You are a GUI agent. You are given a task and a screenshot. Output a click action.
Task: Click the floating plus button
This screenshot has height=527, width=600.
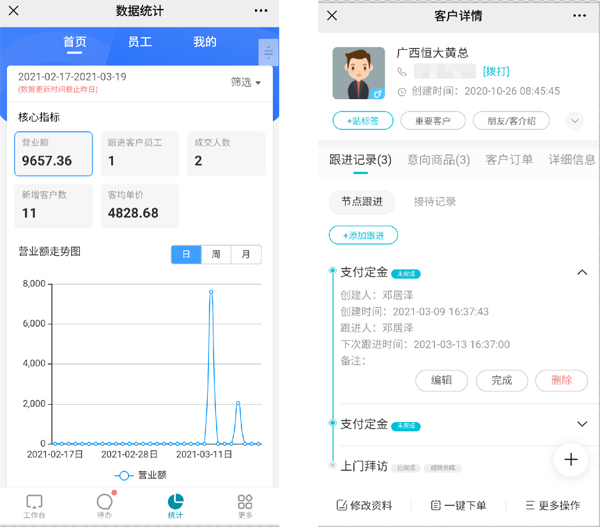[571, 459]
